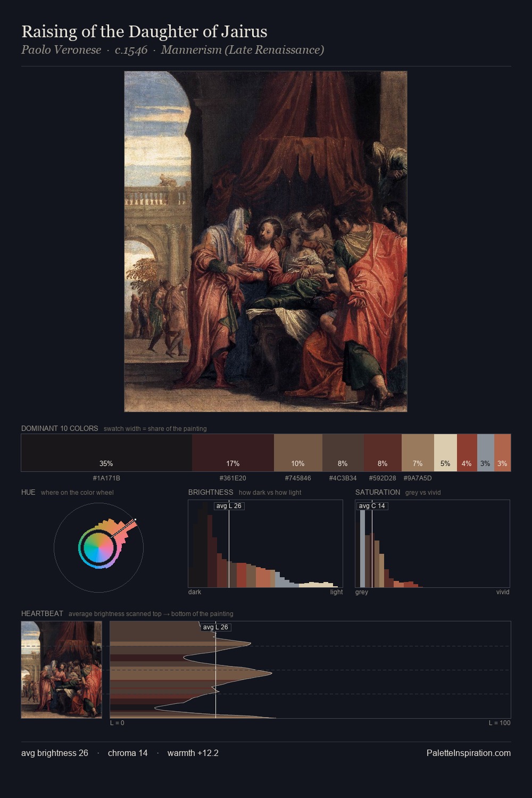Click the 'SATURATION' section heading
This screenshot has width=532, height=798.
click(x=378, y=492)
